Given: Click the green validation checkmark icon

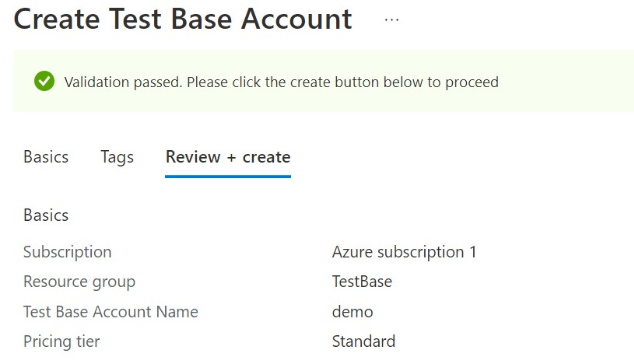Looking at the screenshot, I should point(44,81).
